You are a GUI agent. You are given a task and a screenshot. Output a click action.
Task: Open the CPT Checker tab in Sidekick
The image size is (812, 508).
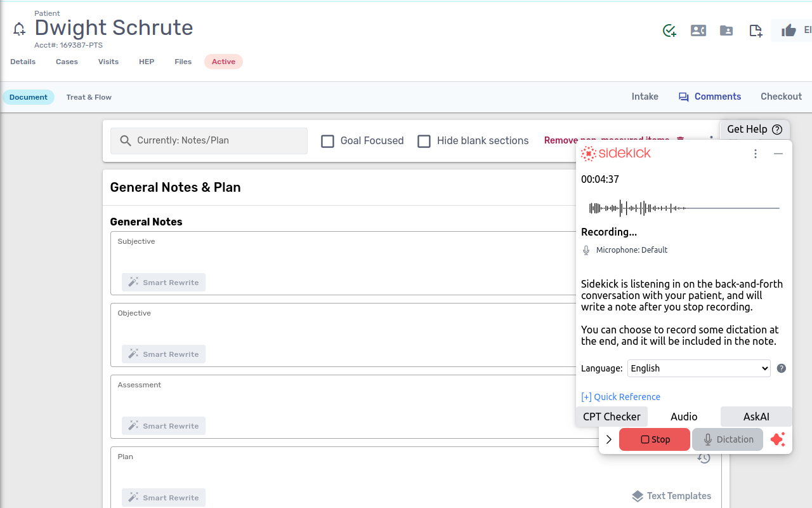coord(612,417)
